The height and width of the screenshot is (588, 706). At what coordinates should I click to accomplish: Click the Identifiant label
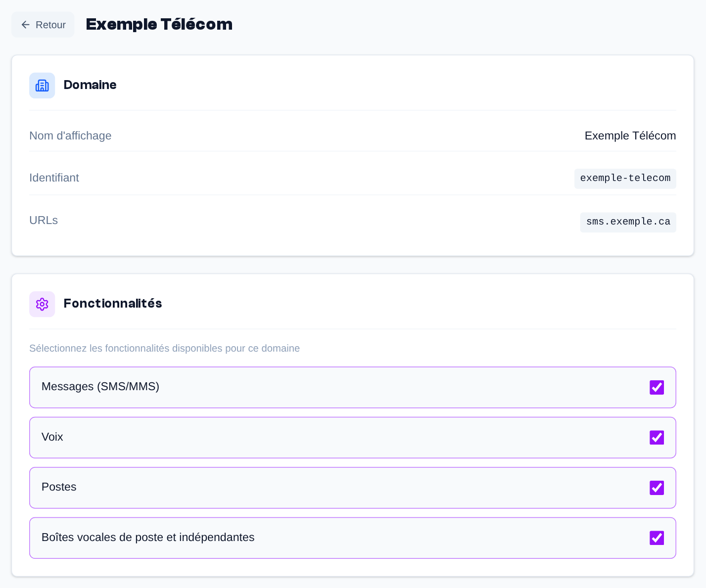54,178
